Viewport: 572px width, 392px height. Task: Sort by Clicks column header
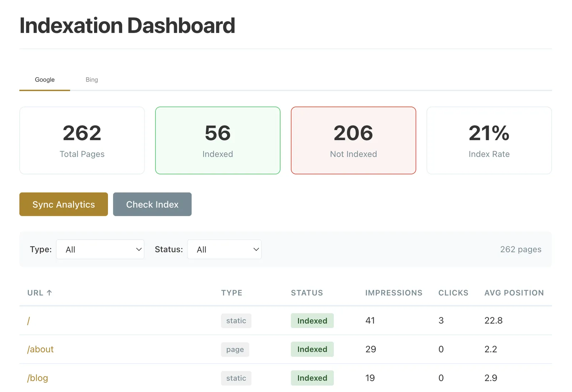pos(453,293)
